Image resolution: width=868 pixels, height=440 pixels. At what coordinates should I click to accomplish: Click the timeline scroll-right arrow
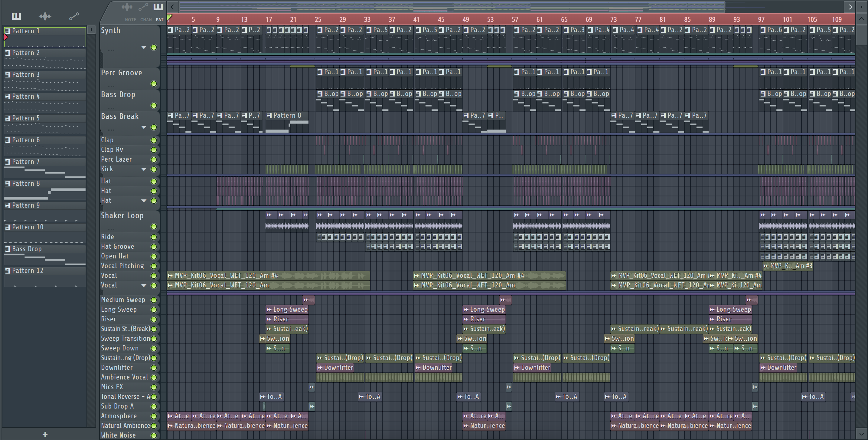coord(850,6)
